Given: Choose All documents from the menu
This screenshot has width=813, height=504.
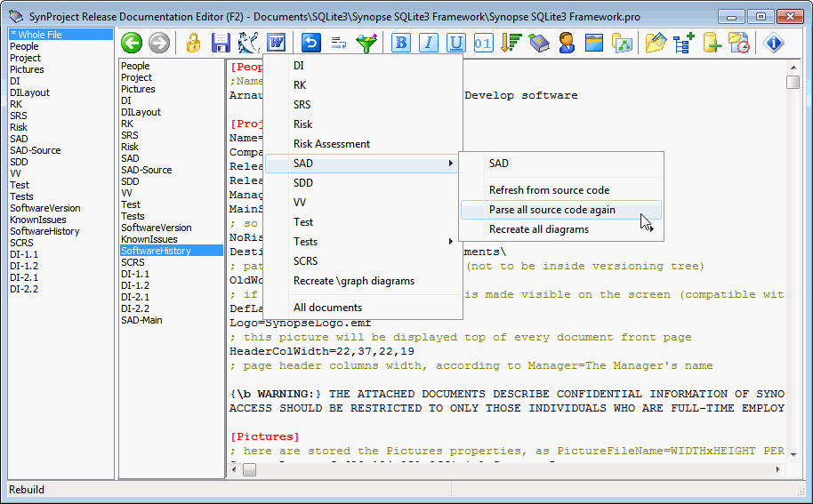Looking at the screenshot, I should tap(327, 308).
